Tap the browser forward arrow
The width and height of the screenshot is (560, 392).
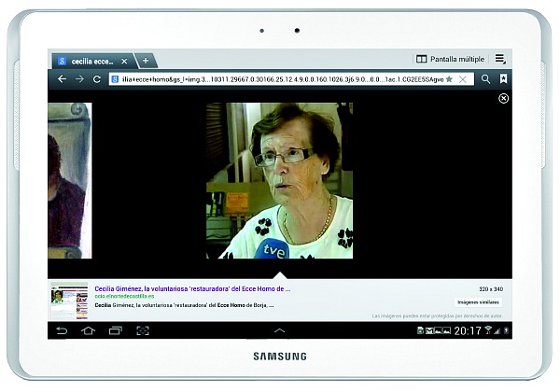[79, 79]
